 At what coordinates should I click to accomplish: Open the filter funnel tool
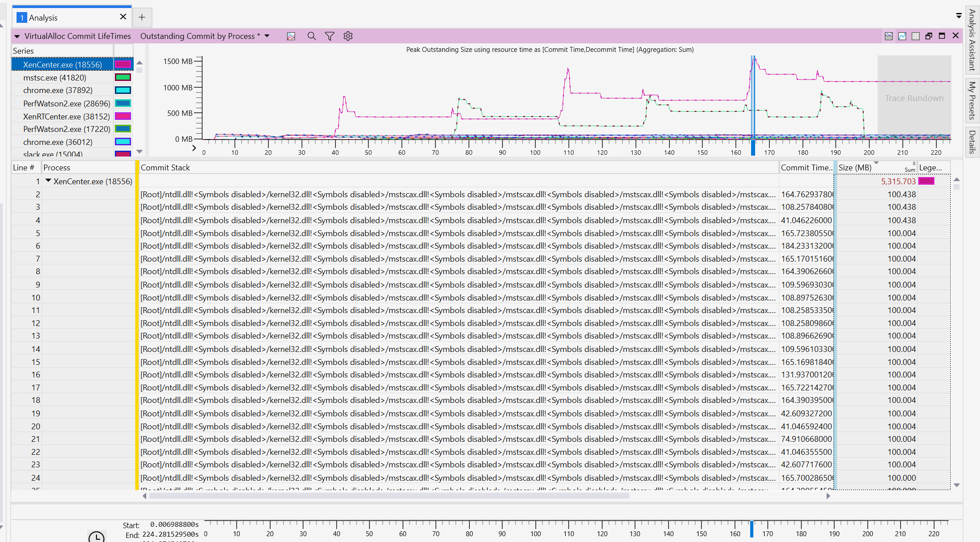[329, 36]
